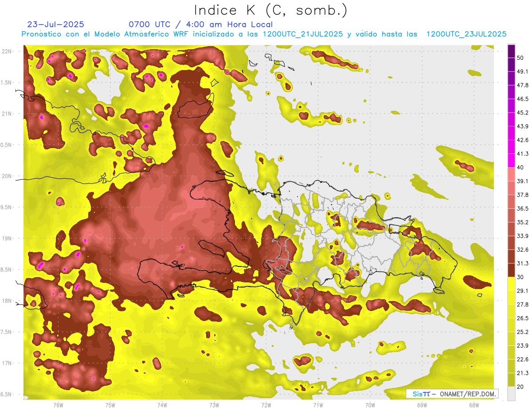Click the colorbar value '50'
532x411 pixels.
521,58
